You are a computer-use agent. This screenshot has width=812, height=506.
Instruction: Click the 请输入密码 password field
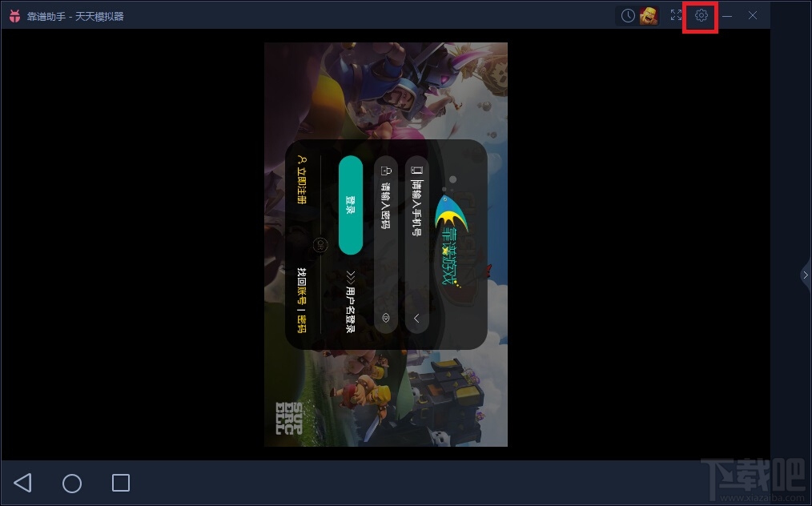[386, 244]
